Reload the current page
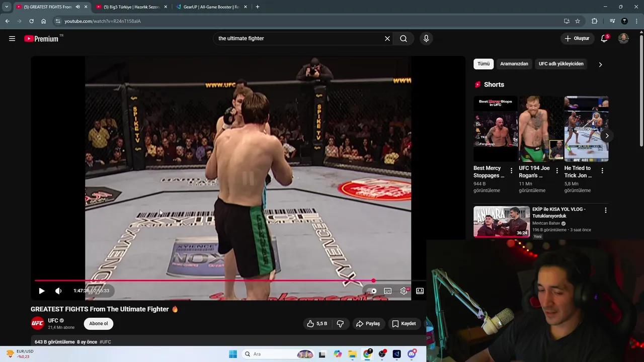This screenshot has width=644, height=362. point(31,21)
